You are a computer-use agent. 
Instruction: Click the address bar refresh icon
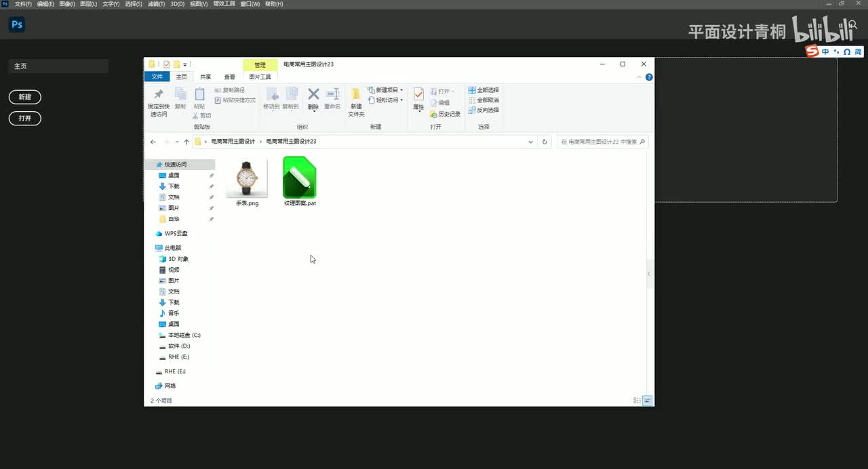[x=545, y=142]
